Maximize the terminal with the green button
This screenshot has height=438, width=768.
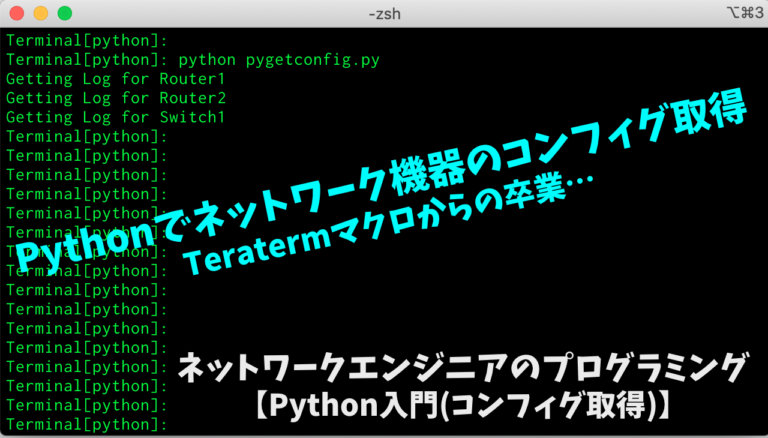tap(65, 13)
